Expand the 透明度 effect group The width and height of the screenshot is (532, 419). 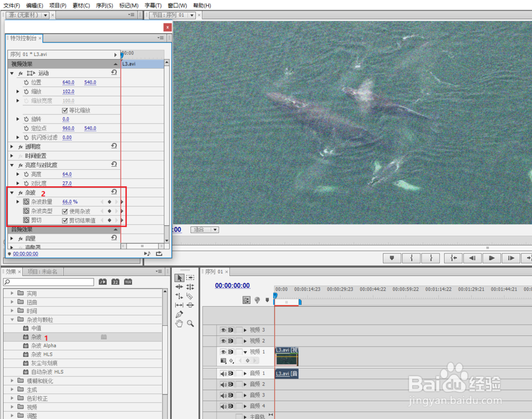click(12, 146)
